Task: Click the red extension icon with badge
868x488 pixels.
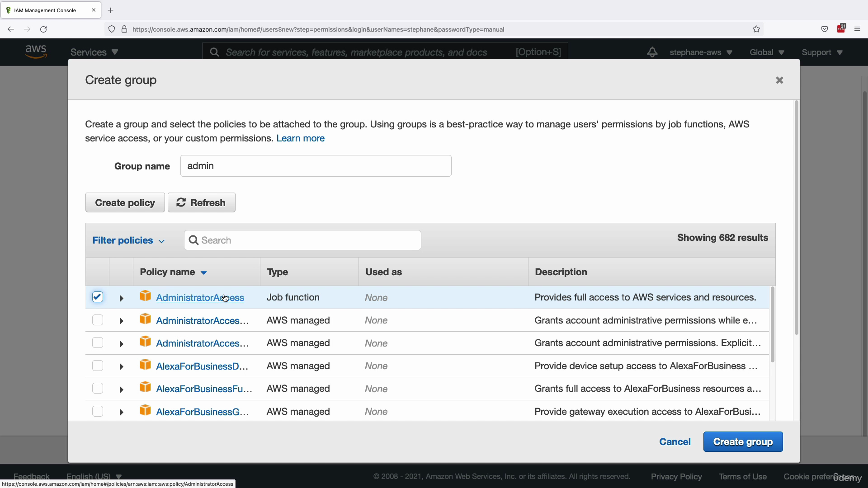Action: [841, 28]
